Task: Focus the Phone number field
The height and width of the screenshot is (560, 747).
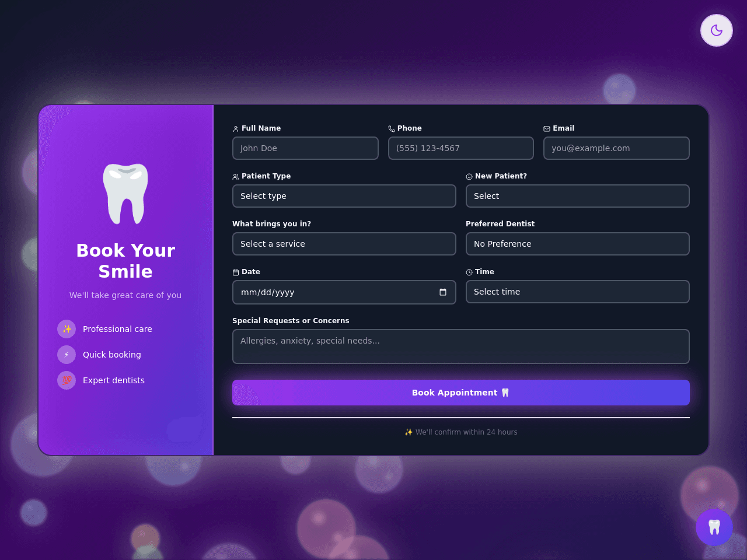Action: (x=461, y=148)
